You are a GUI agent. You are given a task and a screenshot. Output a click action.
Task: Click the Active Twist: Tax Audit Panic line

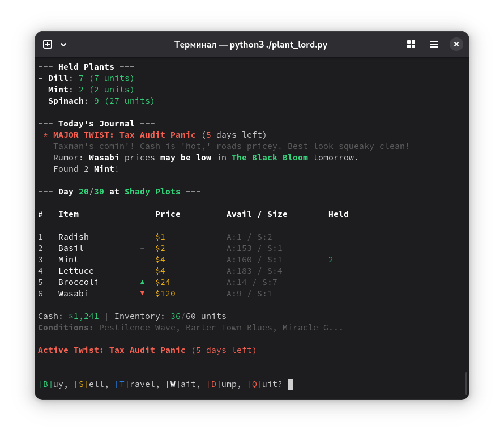[x=147, y=350]
